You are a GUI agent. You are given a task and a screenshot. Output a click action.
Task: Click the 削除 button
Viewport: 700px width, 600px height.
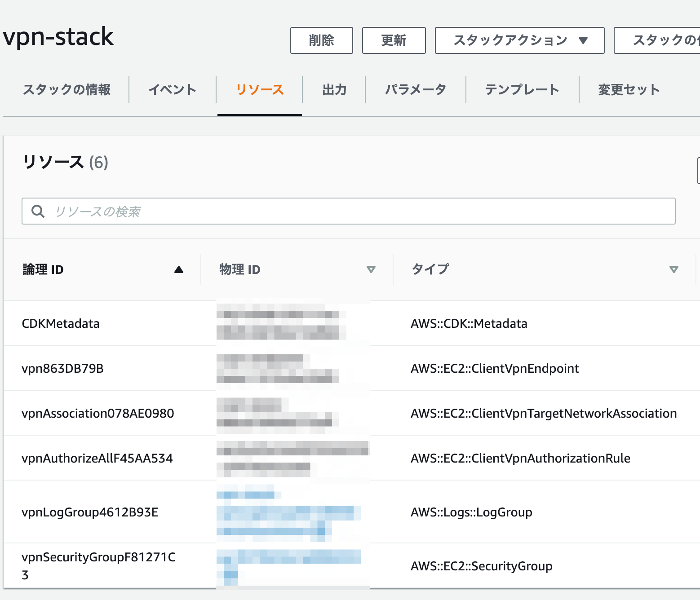(x=322, y=40)
